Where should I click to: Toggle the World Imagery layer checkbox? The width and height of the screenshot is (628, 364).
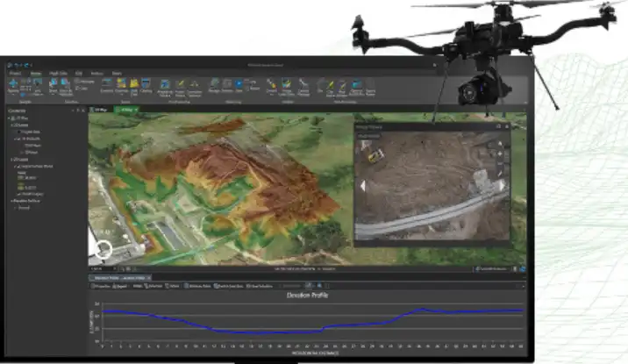18,194
